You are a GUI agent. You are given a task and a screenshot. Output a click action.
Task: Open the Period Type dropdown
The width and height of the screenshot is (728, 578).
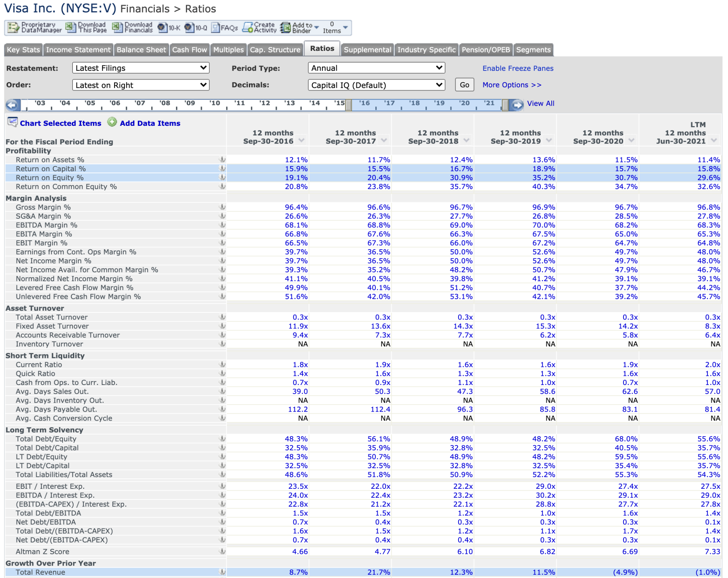(x=376, y=68)
